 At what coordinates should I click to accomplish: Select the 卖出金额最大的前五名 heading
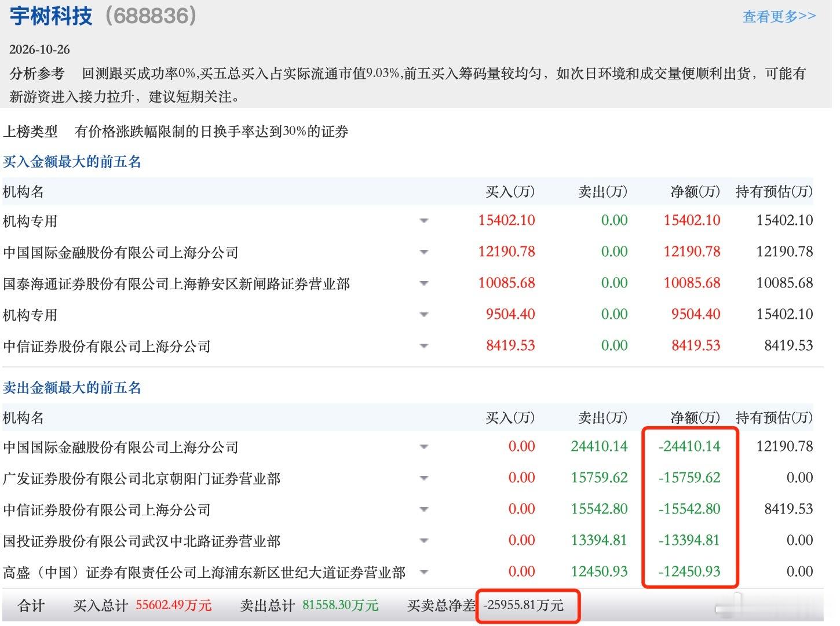tap(72, 388)
